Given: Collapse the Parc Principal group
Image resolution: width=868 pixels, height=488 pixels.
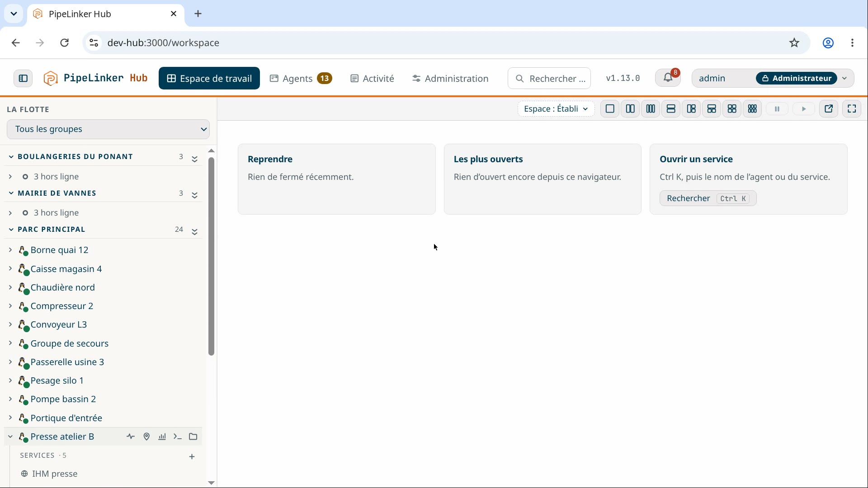Looking at the screenshot, I should [x=11, y=230].
